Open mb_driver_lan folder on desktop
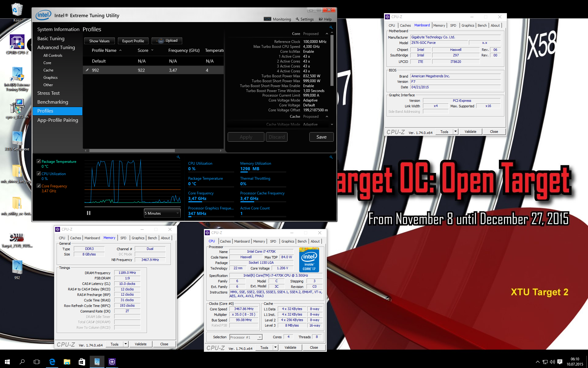Image resolution: width=588 pixels, height=368 pixels. tap(17, 174)
